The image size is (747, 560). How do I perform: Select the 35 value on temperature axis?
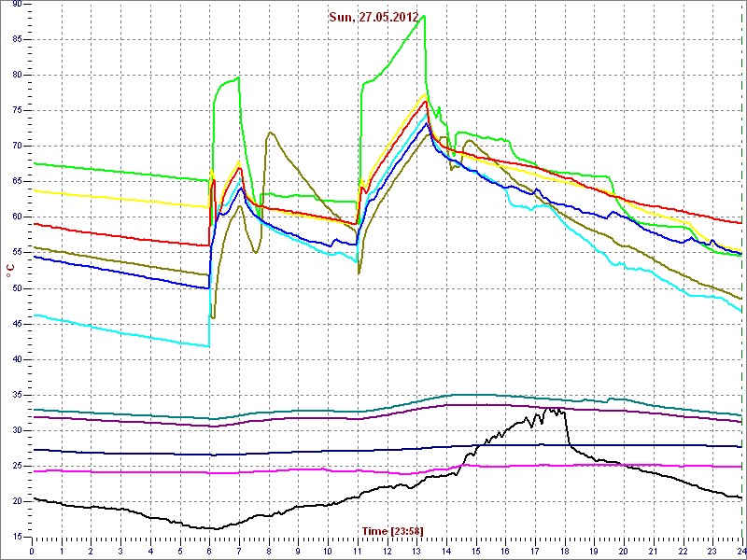point(17,395)
